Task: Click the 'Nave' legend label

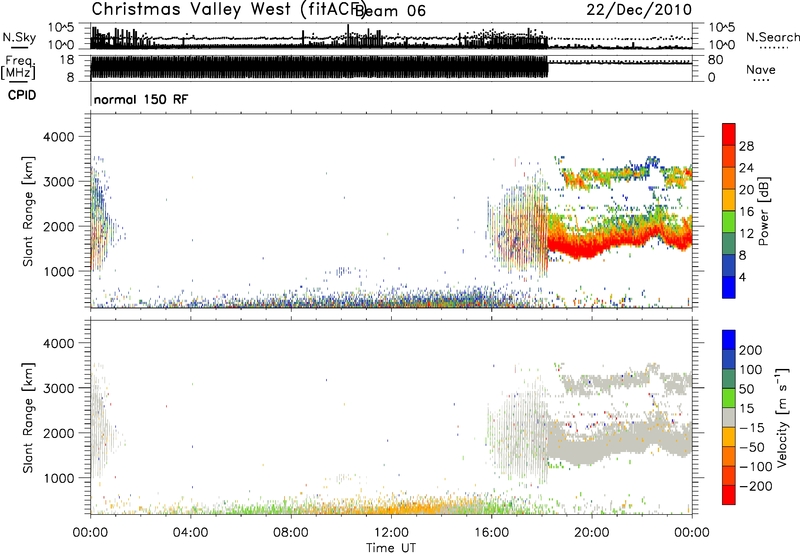Action: pyautogui.click(x=761, y=69)
